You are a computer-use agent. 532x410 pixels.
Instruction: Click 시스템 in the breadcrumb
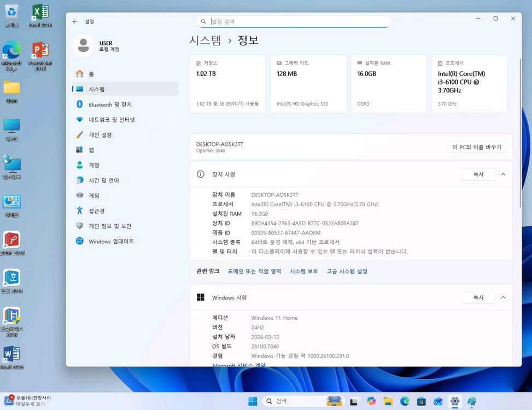pos(205,40)
